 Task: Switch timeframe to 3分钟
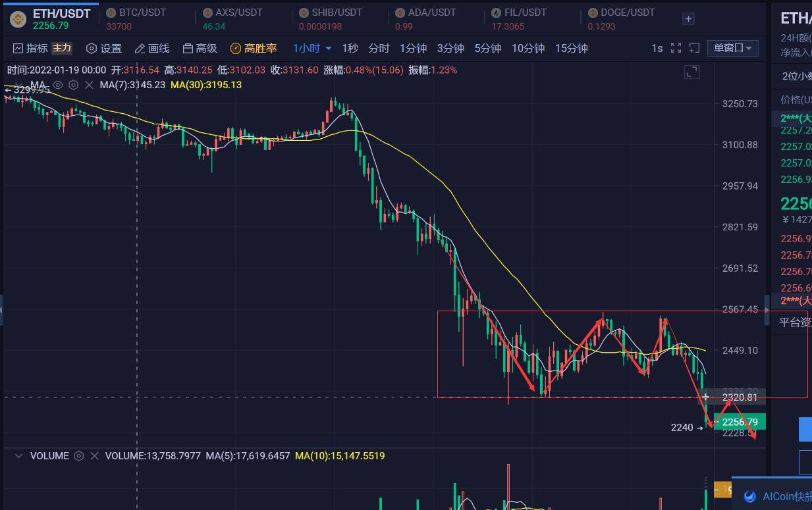[x=450, y=48]
